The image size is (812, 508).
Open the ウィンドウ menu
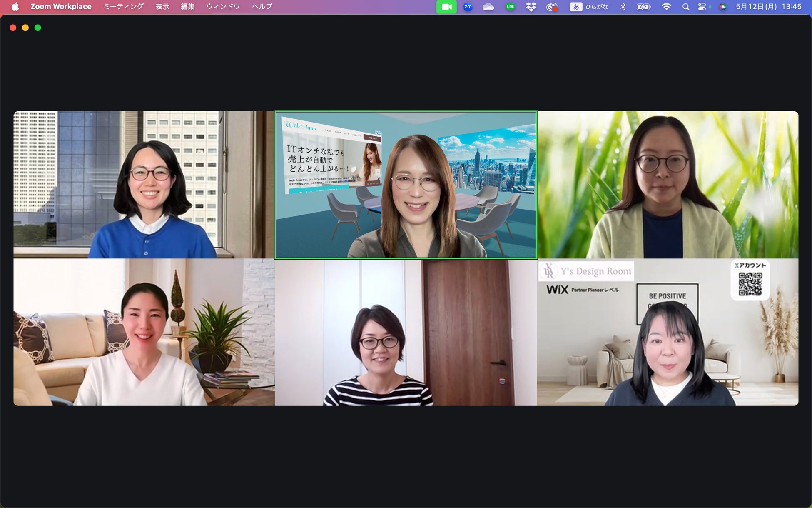coord(223,7)
